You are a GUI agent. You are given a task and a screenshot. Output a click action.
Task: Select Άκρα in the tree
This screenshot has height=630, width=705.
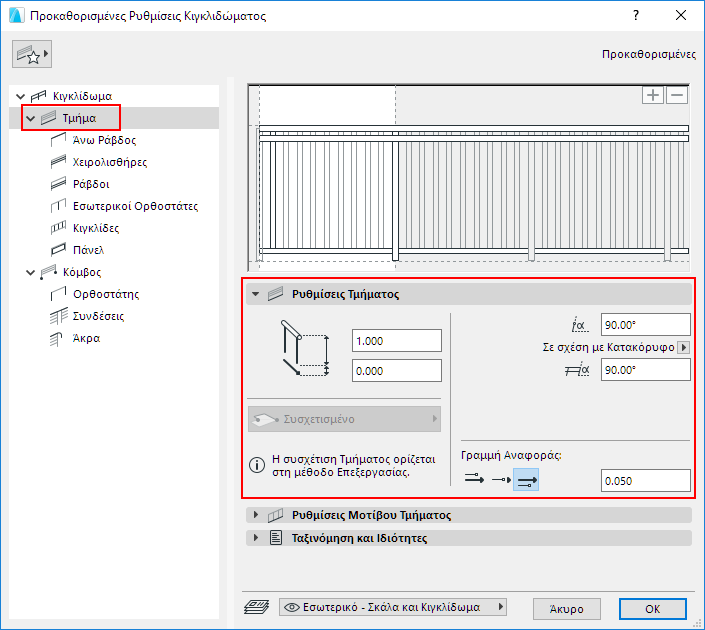coord(86,338)
